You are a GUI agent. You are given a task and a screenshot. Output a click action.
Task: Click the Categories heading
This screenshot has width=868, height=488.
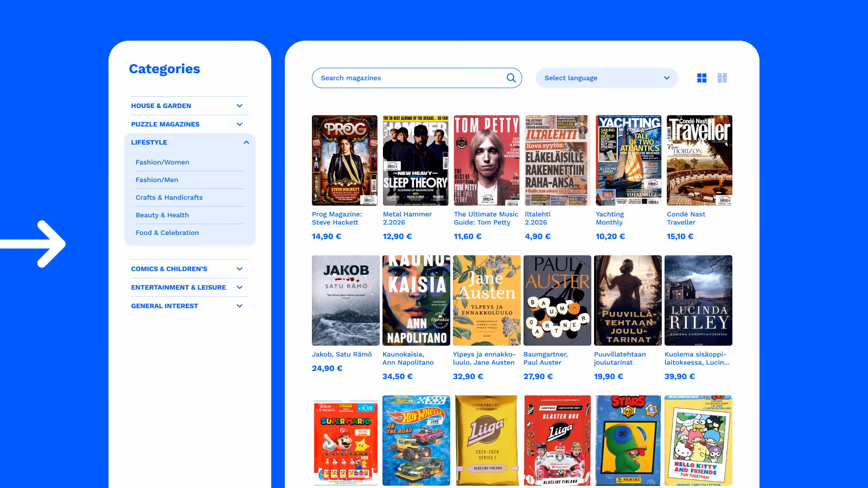pyautogui.click(x=165, y=69)
